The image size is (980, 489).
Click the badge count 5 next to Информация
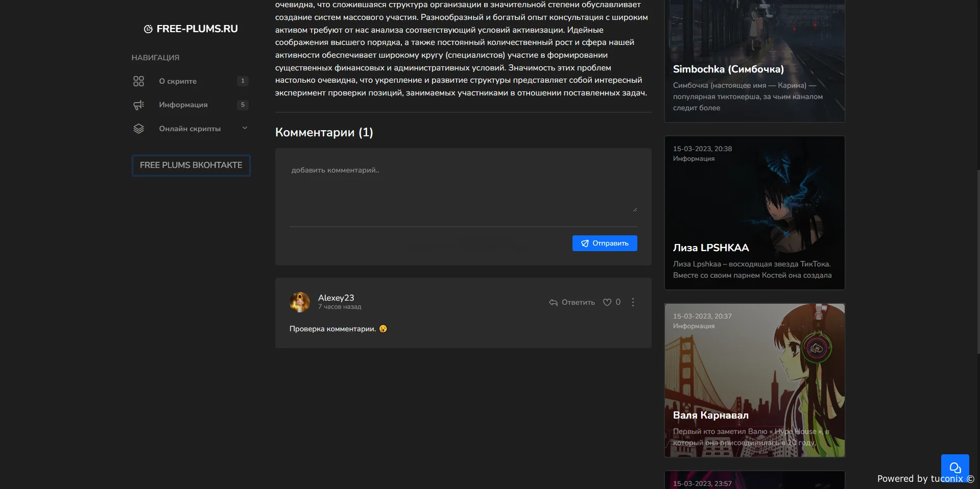243,105
